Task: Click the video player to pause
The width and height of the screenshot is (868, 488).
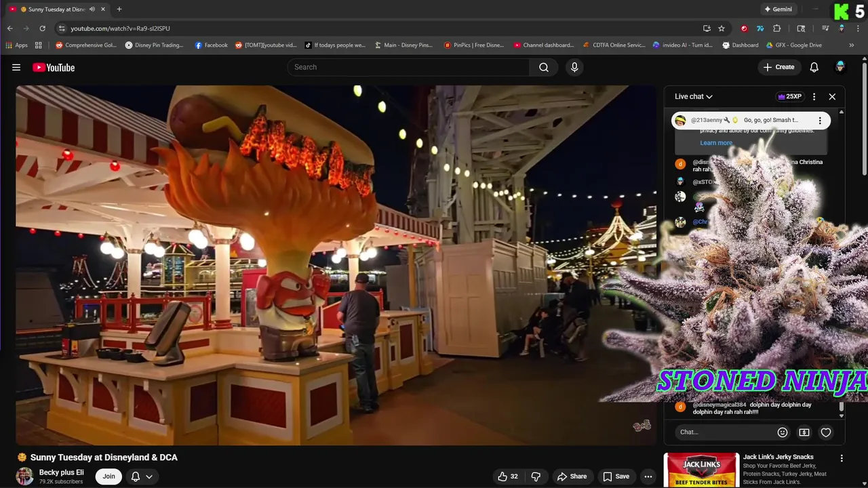Action: 336,264
